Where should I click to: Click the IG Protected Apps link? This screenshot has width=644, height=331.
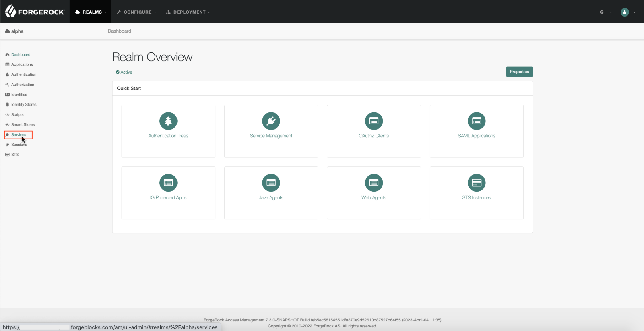pyautogui.click(x=168, y=198)
